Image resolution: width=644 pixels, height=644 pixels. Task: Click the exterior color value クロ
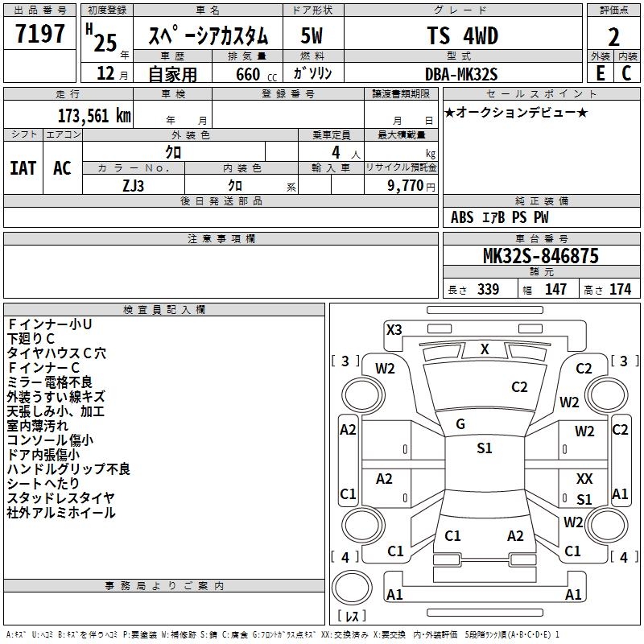pyautogui.click(x=173, y=152)
